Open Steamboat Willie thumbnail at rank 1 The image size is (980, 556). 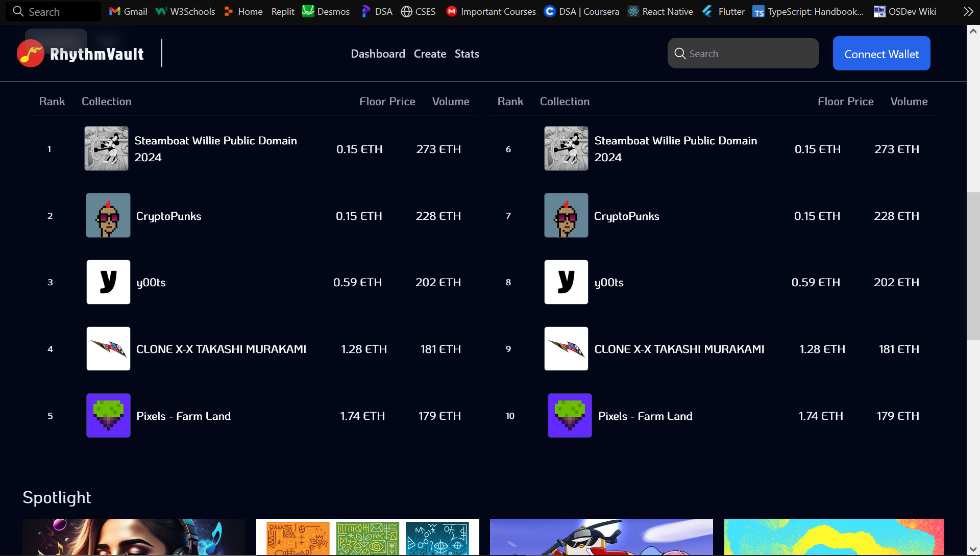pos(106,148)
